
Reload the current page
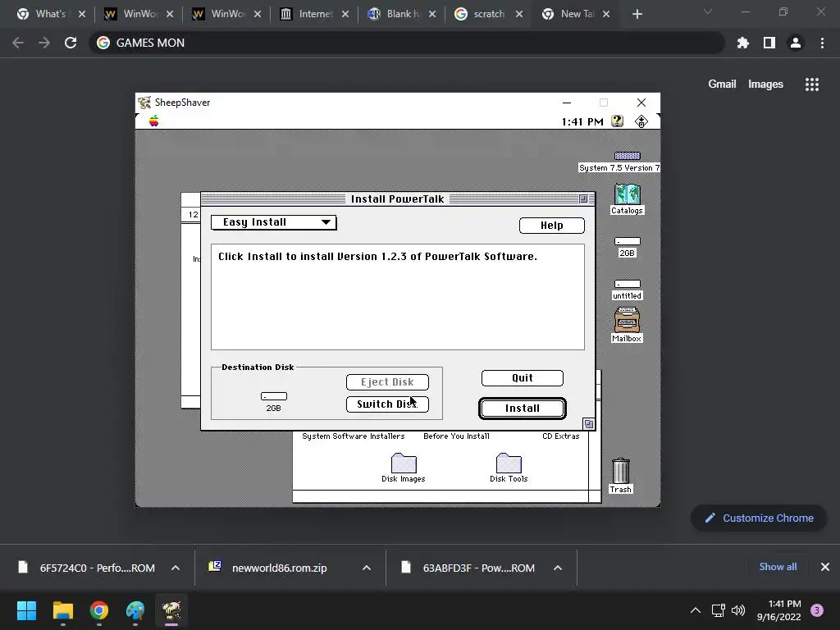coord(71,43)
